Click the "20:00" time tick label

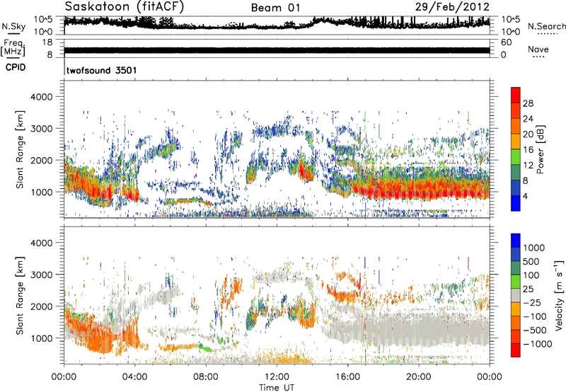418,377
